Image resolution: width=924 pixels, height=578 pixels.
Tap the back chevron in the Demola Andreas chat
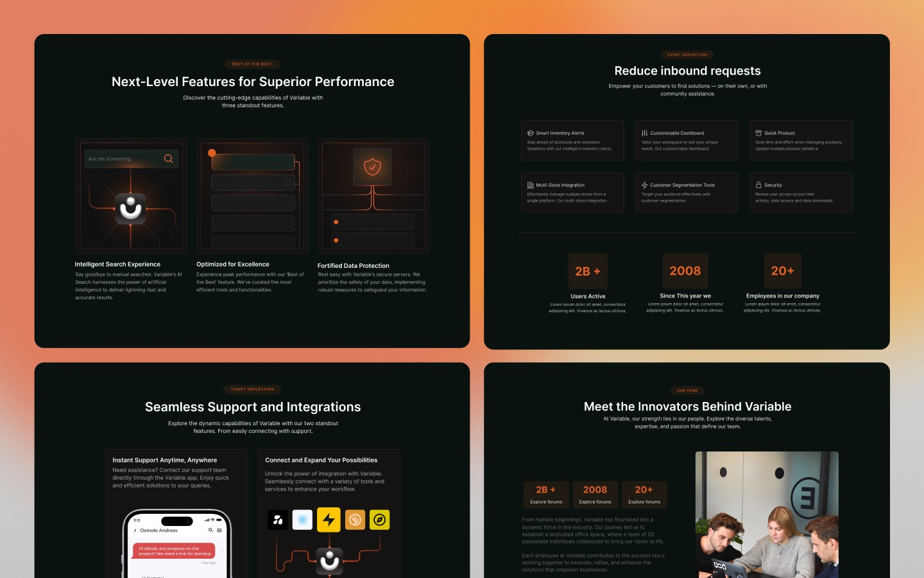(x=135, y=530)
